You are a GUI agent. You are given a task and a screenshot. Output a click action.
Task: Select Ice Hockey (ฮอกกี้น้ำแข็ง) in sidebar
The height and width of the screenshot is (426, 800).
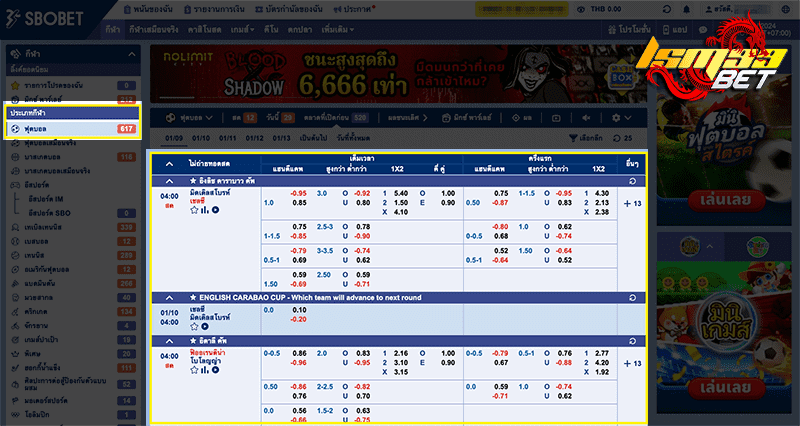73,367
